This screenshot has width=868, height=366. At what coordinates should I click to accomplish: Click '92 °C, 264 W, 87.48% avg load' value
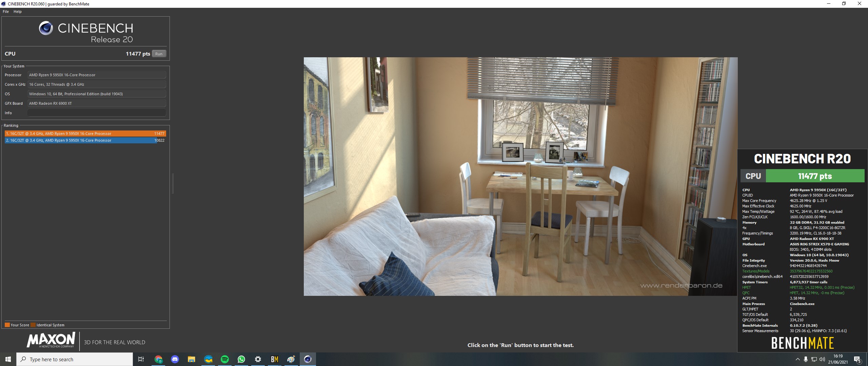tap(816, 211)
